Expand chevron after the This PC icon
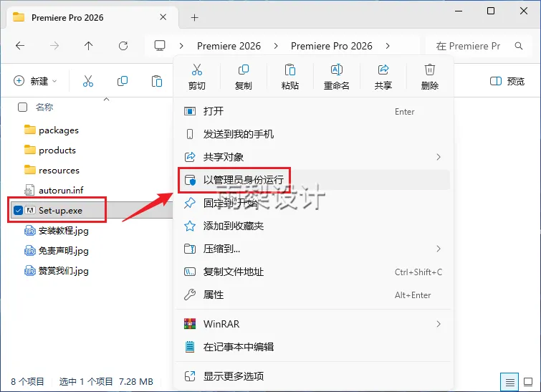 pos(181,46)
